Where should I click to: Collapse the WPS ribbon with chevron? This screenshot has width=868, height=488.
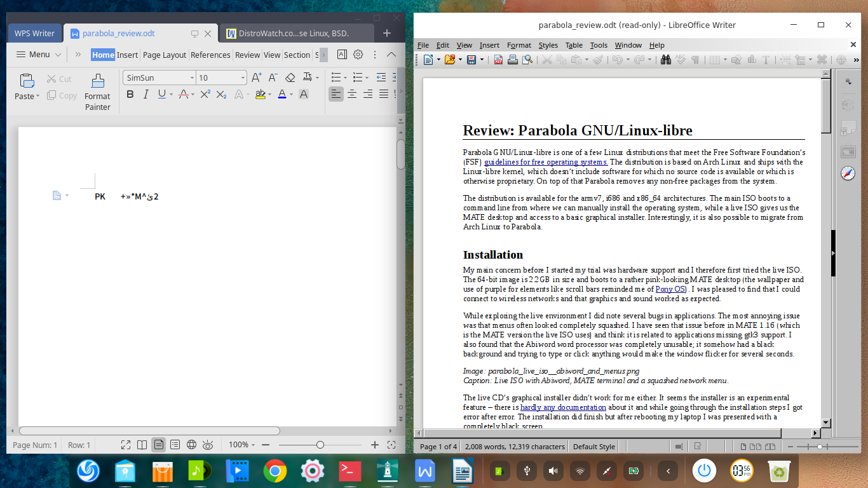(x=391, y=55)
